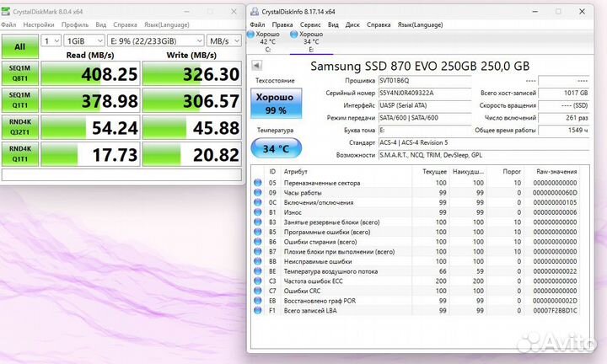607x364 pixels.
Task: Select the C: disk status icon (42 °C)
Action: (x=251, y=35)
